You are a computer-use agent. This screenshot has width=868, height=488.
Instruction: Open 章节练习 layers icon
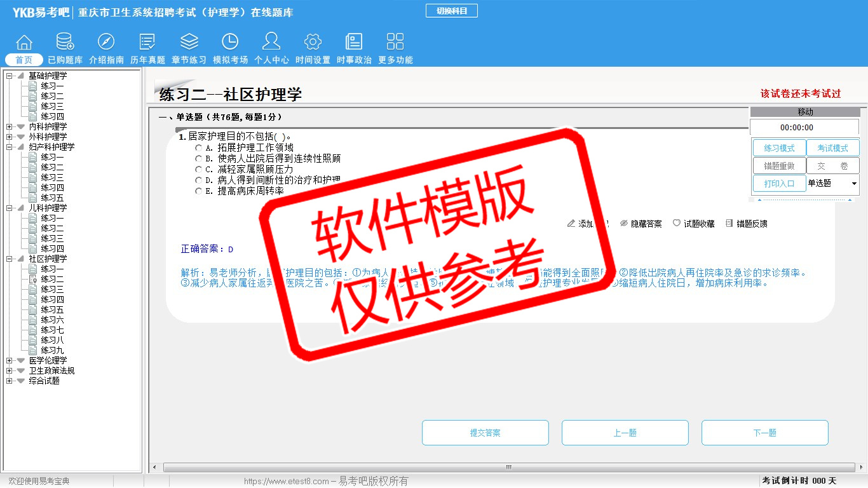[189, 43]
